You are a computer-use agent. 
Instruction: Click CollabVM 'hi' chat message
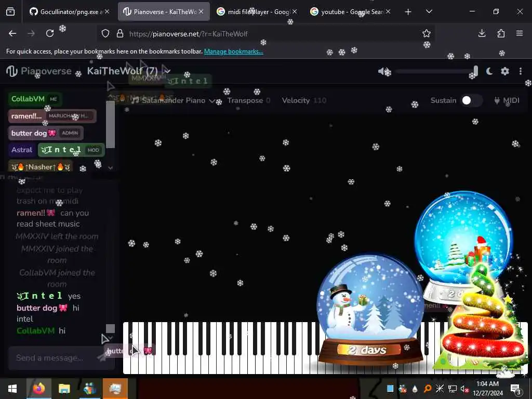click(41, 330)
